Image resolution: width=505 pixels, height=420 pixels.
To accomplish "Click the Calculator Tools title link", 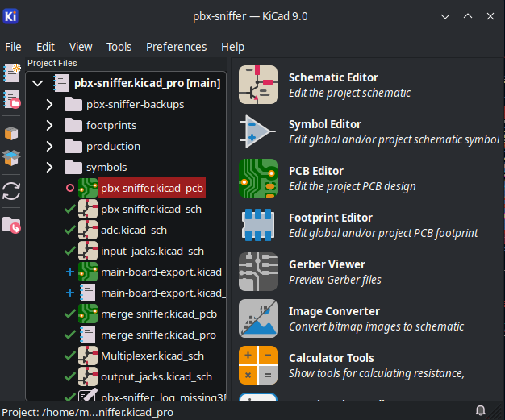I will pyautogui.click(x=332, y=358).
